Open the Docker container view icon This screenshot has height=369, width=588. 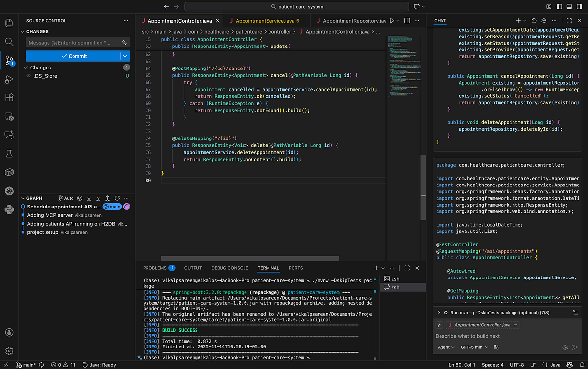click(9, 172)
